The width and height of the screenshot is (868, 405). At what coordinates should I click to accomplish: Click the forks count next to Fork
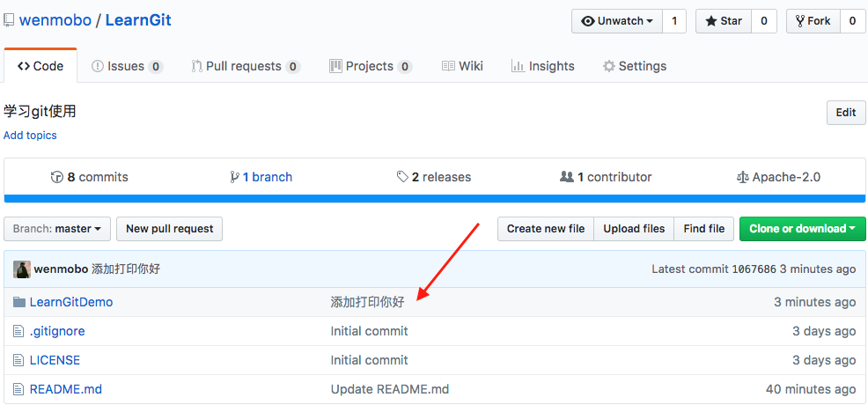tap(852, 21)
